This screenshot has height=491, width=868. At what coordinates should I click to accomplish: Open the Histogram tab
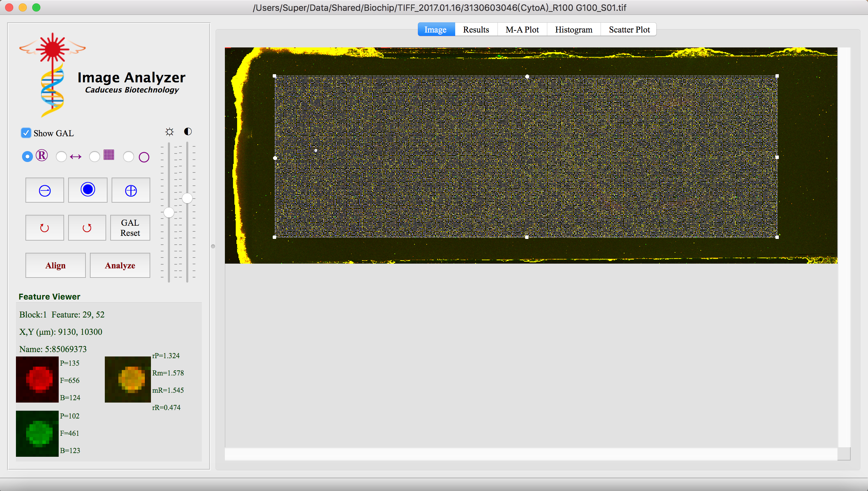(x=574, y=30)
